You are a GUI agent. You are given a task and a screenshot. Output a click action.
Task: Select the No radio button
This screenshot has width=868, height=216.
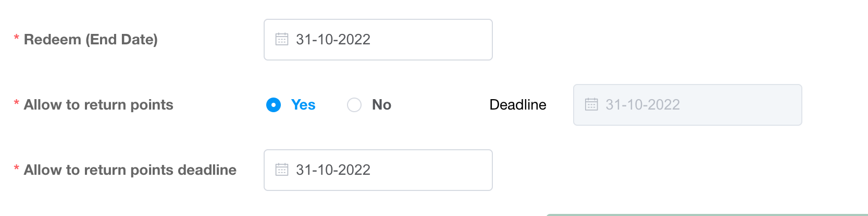click(x=354, y=105)
